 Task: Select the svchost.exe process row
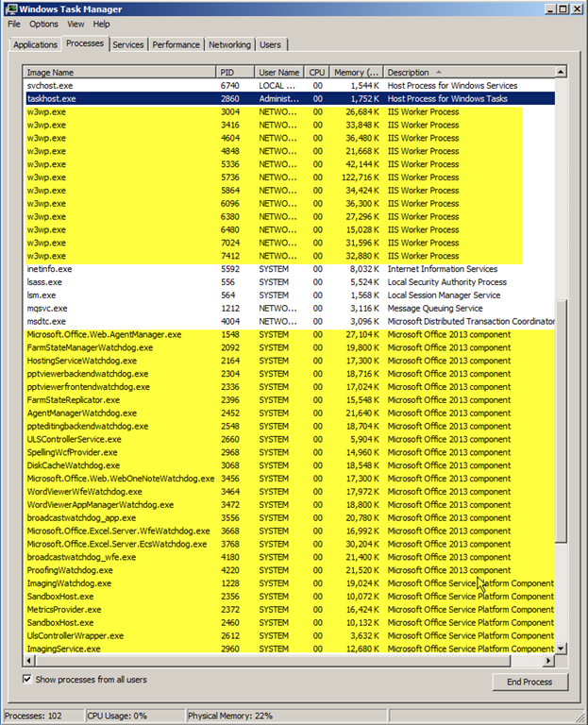pos(290,86)
